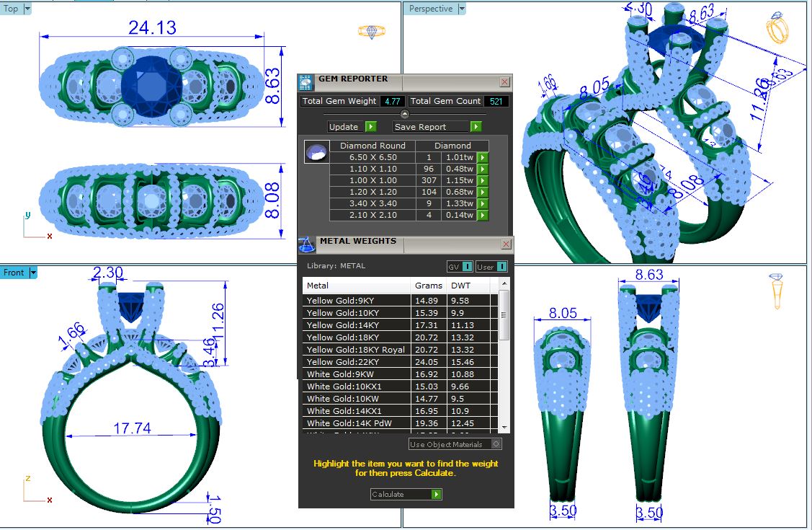Toggle the User library switch
This screenshot has width=812, height=530.
pos(491,267)
